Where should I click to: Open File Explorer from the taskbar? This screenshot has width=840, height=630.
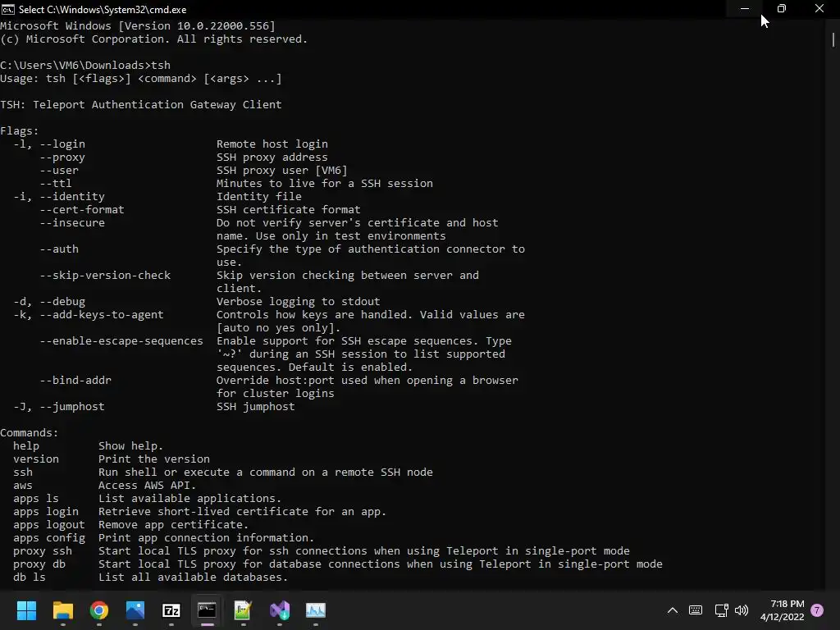62,610
